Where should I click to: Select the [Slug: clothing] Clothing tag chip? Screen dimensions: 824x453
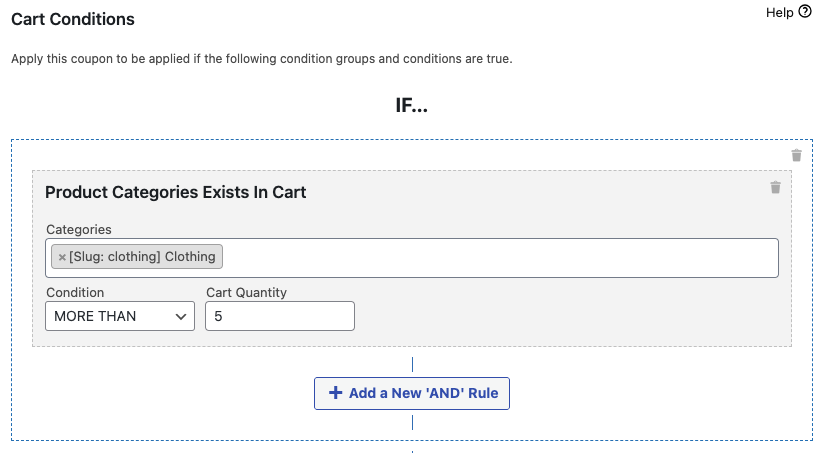click(137, 256)
